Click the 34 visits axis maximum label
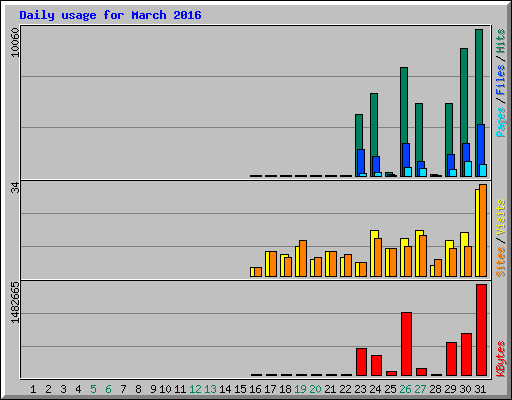The image size is (512, 400). pos(15,189)
